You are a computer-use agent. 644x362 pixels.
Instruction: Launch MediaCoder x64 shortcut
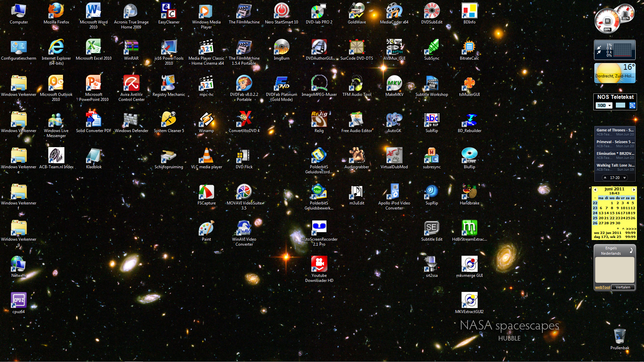(x=394, y=14)
